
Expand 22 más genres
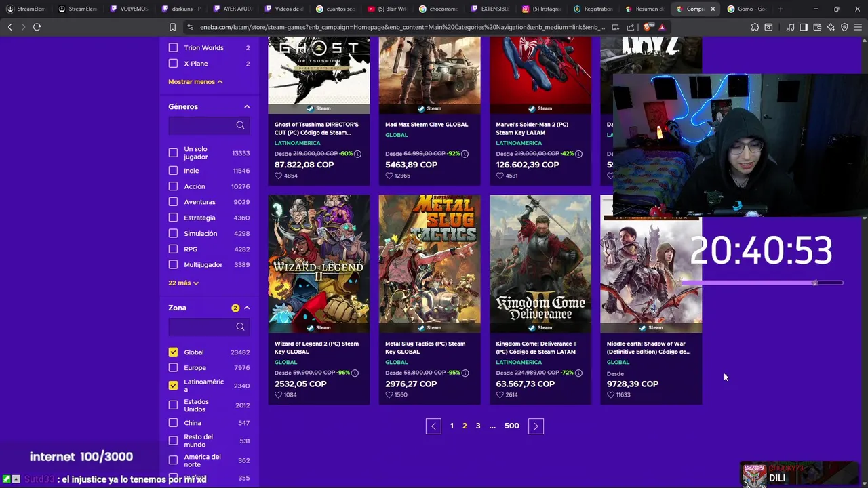[x=183, y=283]
